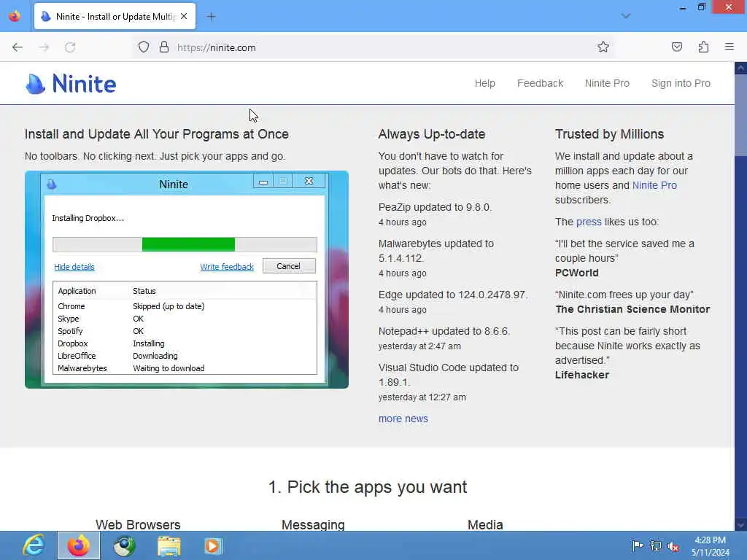This screenshot has width=747, height=560.
Task: Click the PCWorld attribution text
Action: 576,273
